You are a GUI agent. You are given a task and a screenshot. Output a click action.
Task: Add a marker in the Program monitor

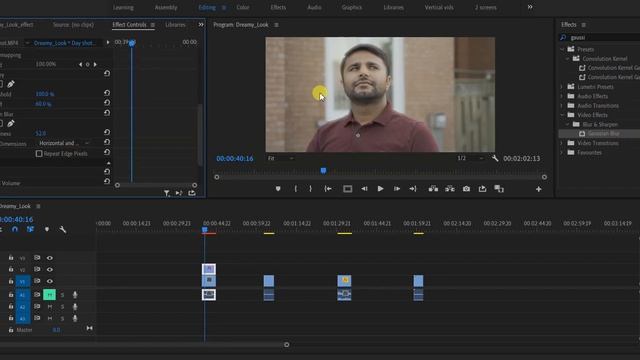(278, 189)
